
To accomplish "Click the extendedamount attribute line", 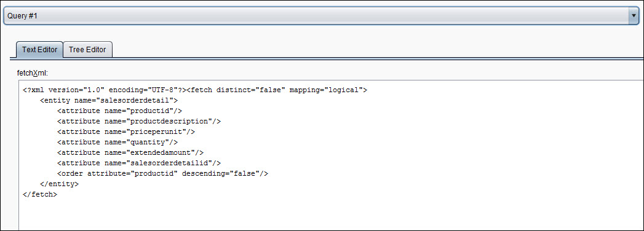I will [130, 152].
